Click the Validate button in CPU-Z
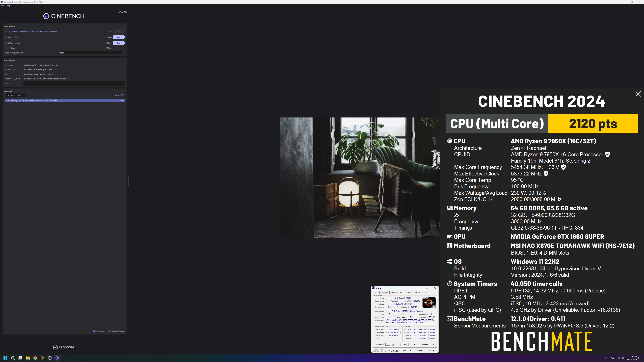This screenshot has height=362, width=644. pos(418,350)
